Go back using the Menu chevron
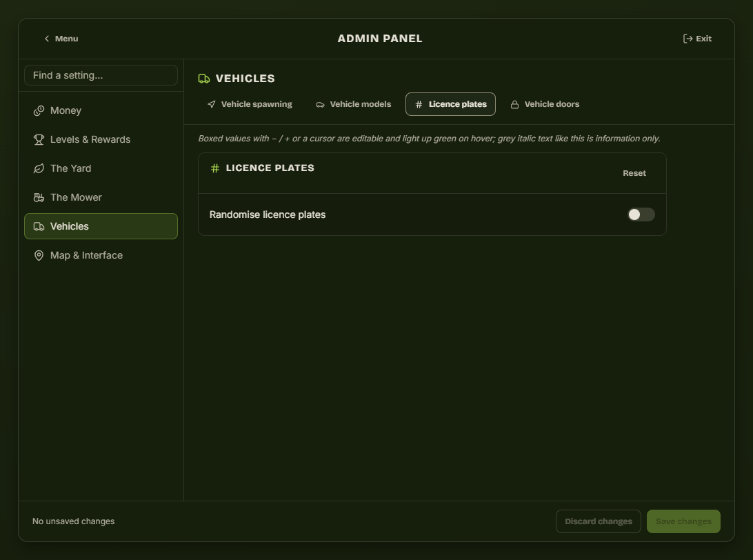The image size is (753, 560). click(x=47, y=39)
